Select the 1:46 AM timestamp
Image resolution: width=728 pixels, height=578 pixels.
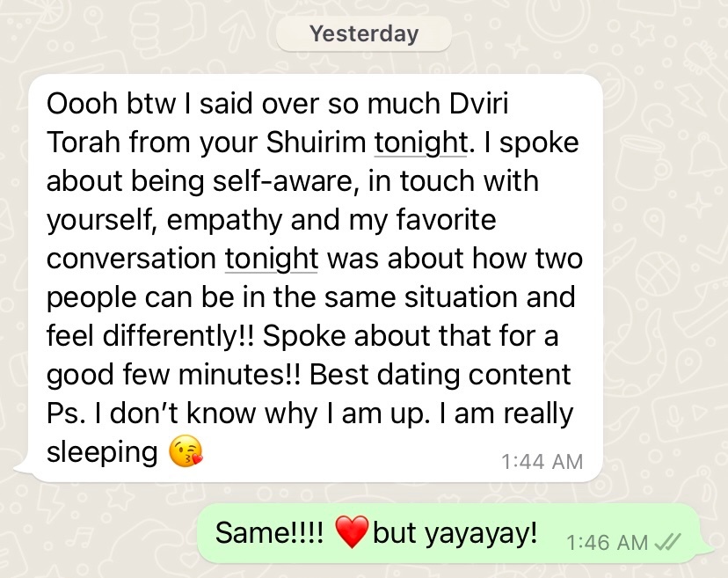pos(607,542)
